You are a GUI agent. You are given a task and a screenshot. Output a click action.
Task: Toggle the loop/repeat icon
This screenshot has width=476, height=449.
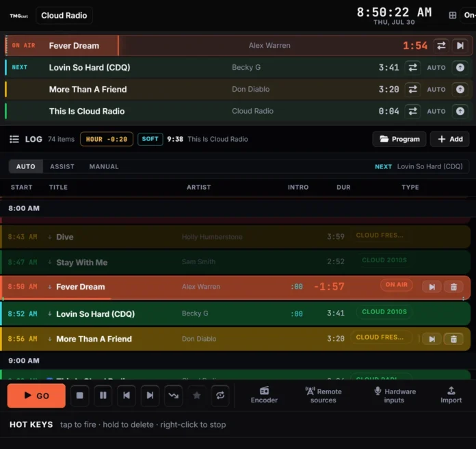click(220, 396)
